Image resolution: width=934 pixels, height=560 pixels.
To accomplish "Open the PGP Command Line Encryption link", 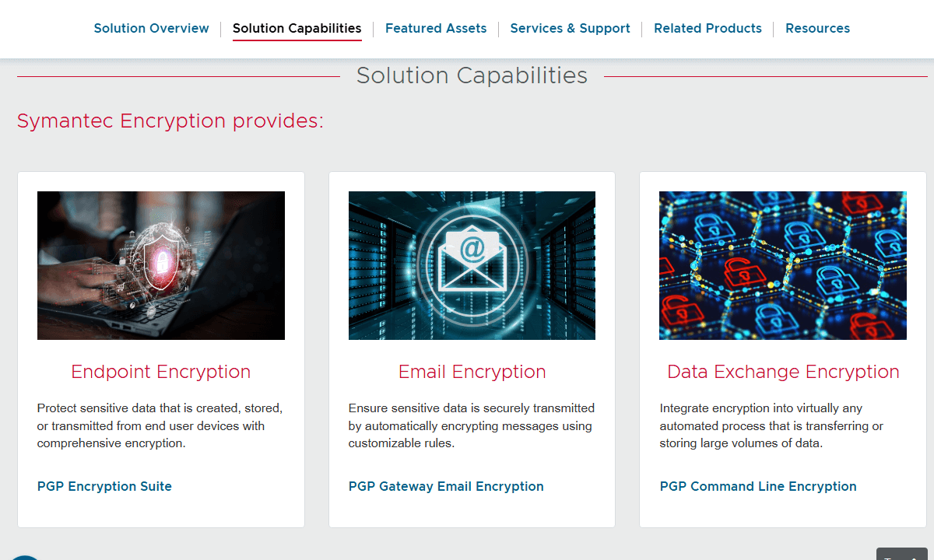I will point(757,486).
